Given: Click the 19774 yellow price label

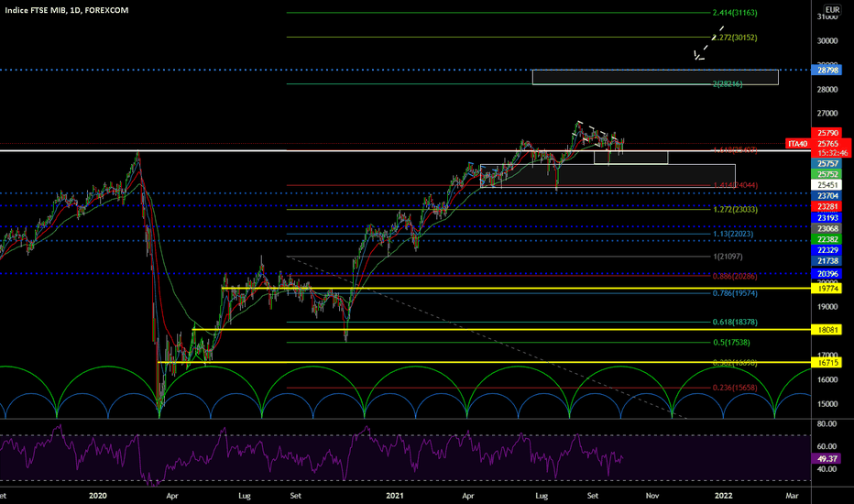Looking at the screenshot, I should pos(827,289).
